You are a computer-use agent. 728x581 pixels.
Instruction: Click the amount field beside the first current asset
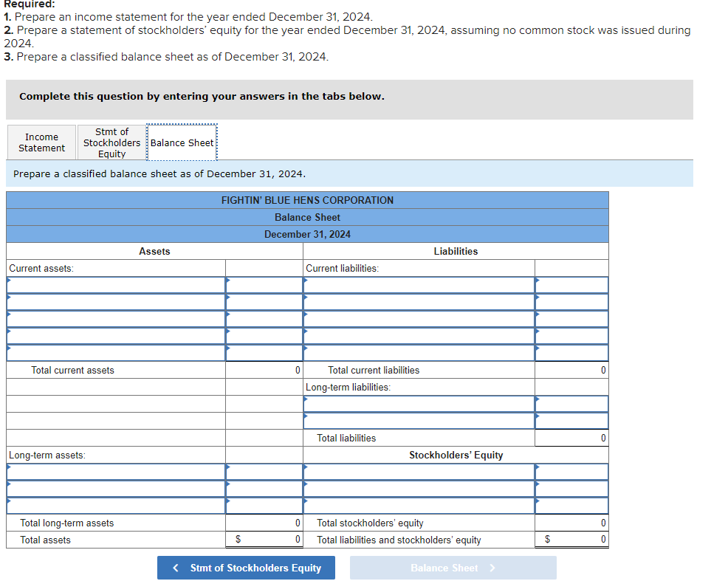coord(264,285)
